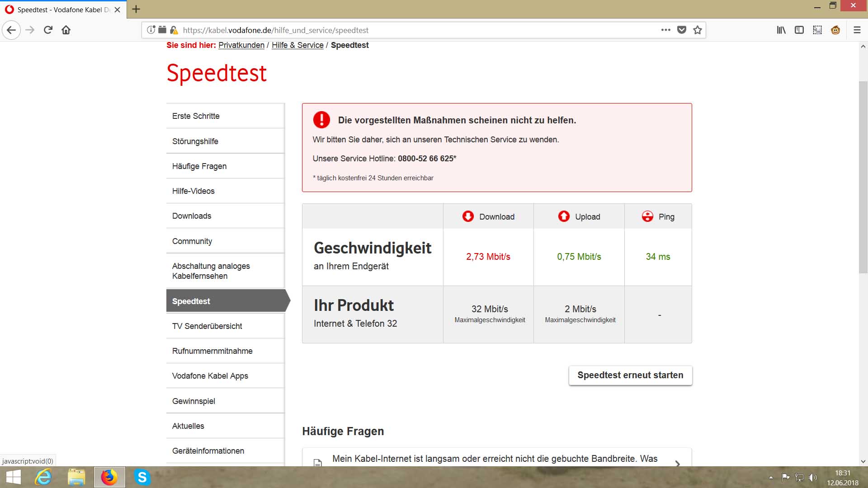Open the browser library panel icon

coord(782,30)
